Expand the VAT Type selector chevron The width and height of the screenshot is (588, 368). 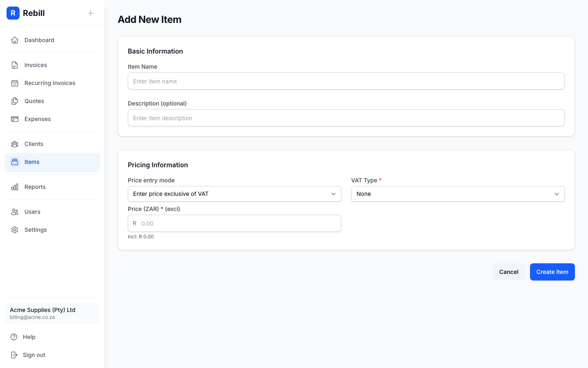(x=557, y=194)
